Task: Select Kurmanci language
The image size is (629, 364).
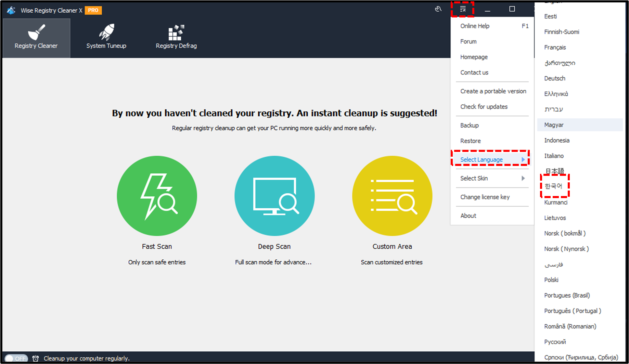Action: 580,202
